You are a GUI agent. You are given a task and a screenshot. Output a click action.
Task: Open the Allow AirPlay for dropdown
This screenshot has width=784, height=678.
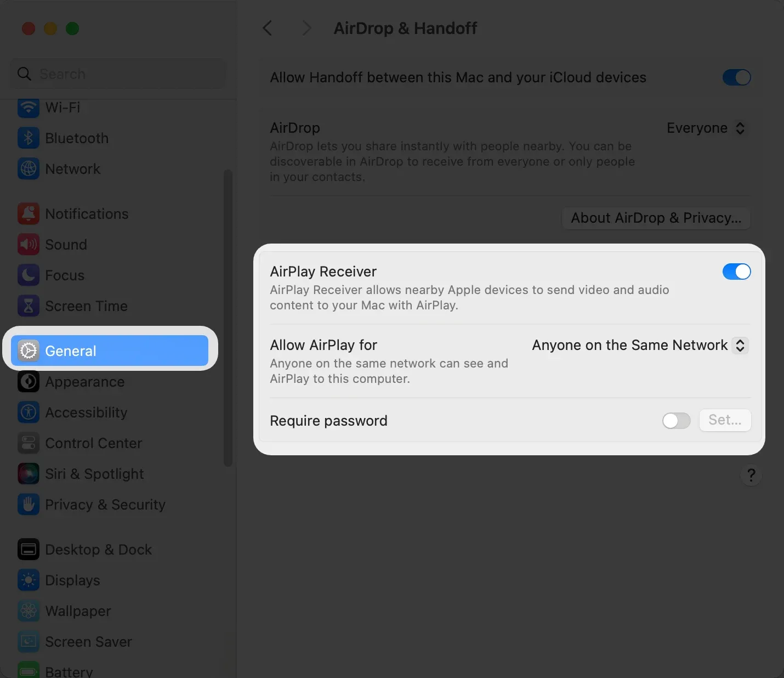coord(640,345)
